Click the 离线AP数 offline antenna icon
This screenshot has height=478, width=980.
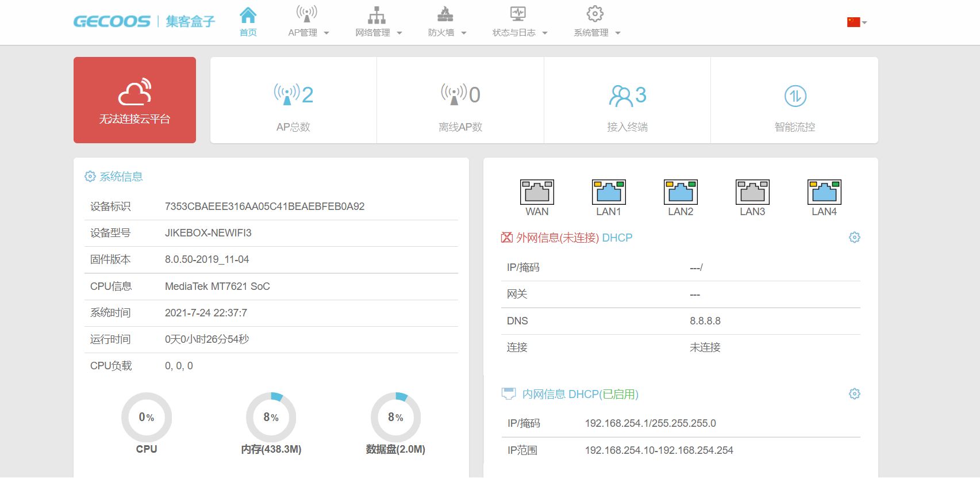point(454,94)
